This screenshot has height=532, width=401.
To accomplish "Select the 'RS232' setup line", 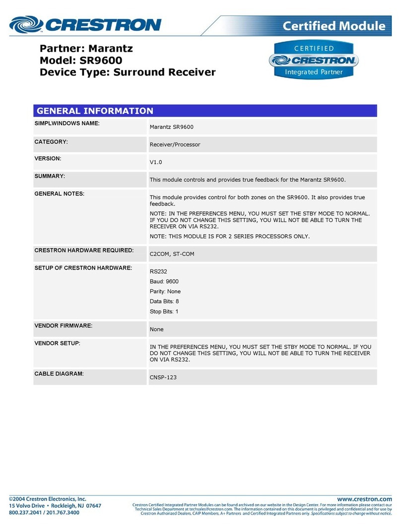I will (158, 271).
